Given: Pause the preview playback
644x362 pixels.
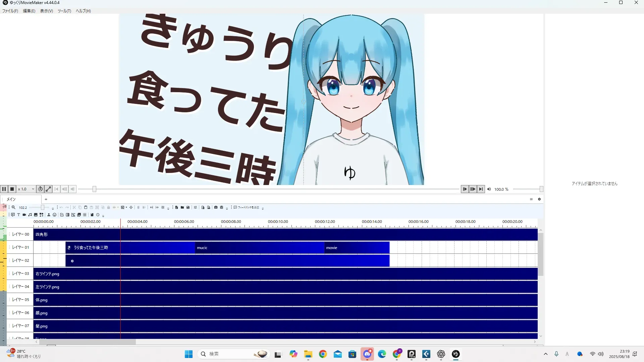Looking at the screenshot, I should coord(4,189).
